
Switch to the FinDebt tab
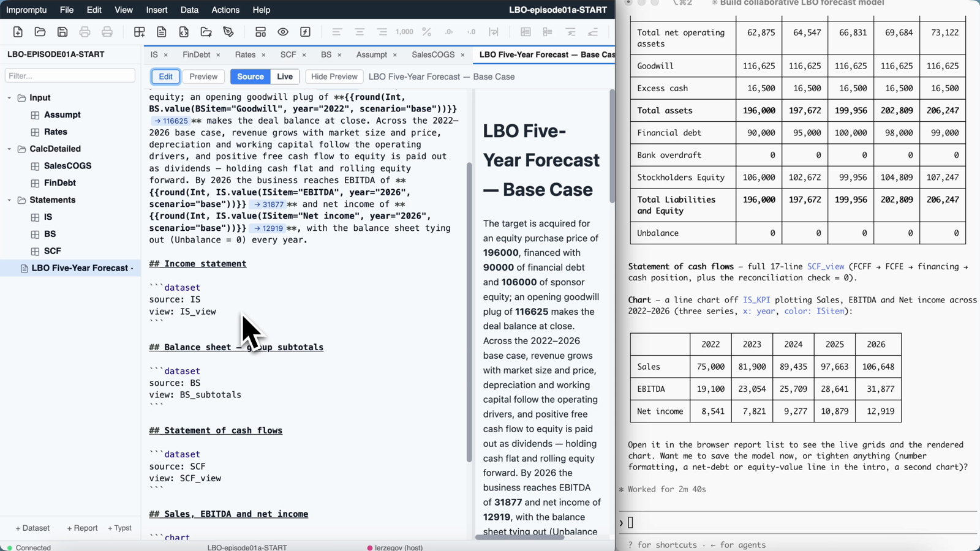tap(196, 54)
